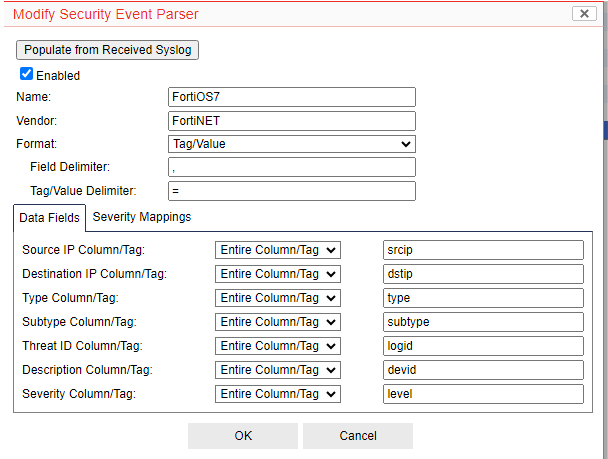Open the Type Column/Tag dropdown
This screenshot has width=608, height=459.
point(278,298)
